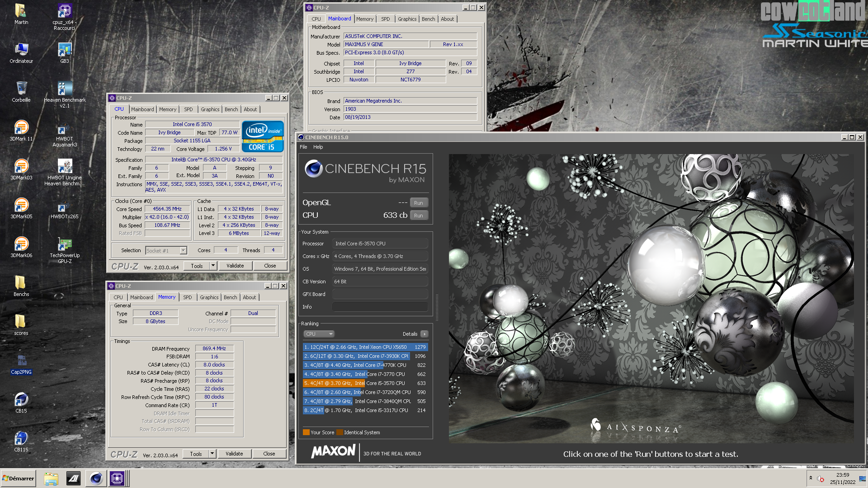Image resolution: width=868 pixels, height=488 pixels.
Task: Open Ordinateur desktop icon
Action: (21, 52)
